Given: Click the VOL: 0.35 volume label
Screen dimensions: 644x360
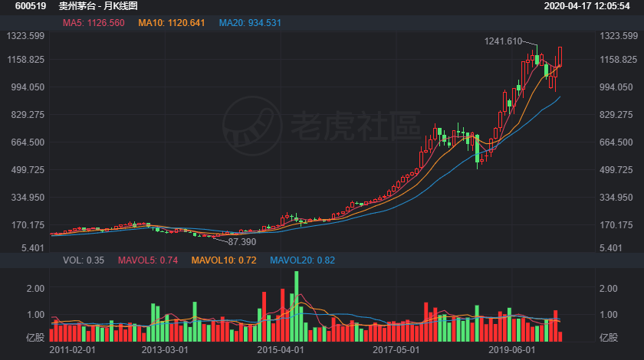Looking at the screenshot, I should 84,260.
